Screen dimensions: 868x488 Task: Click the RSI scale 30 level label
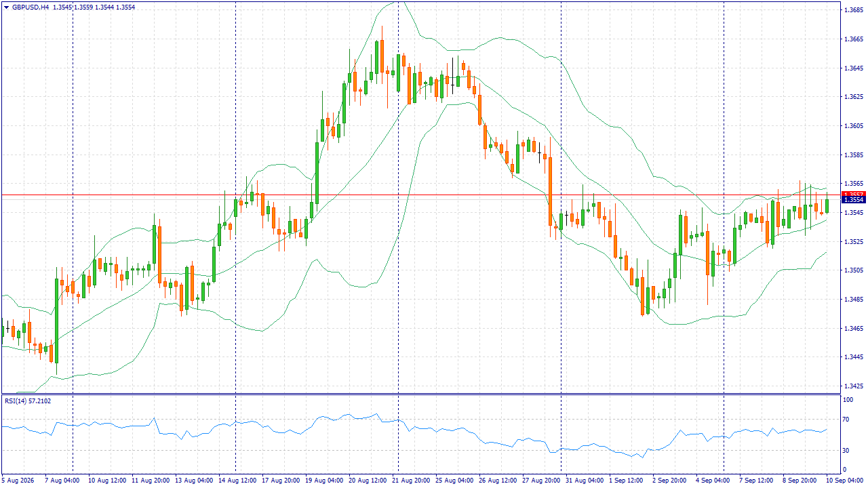[846, 450]
